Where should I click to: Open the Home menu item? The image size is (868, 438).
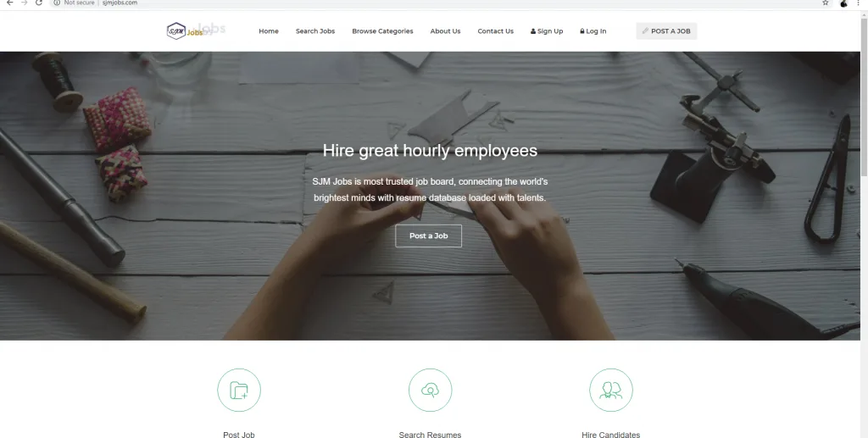pos(269,31)
